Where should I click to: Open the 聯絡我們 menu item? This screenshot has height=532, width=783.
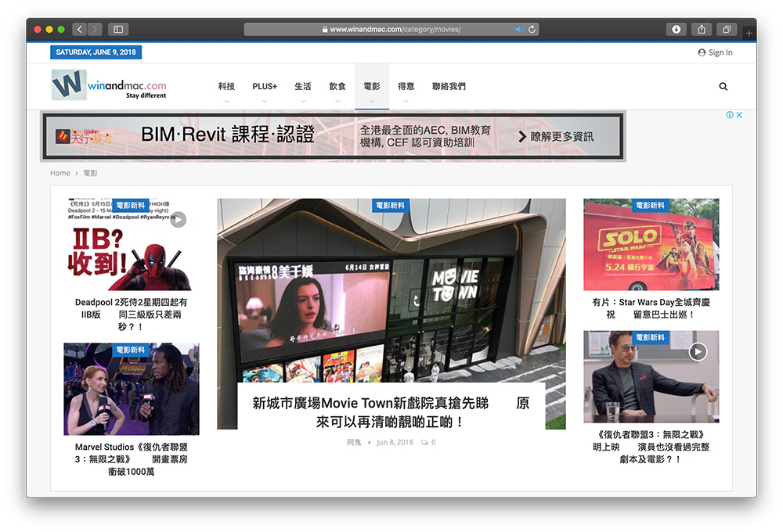[449, 87]
